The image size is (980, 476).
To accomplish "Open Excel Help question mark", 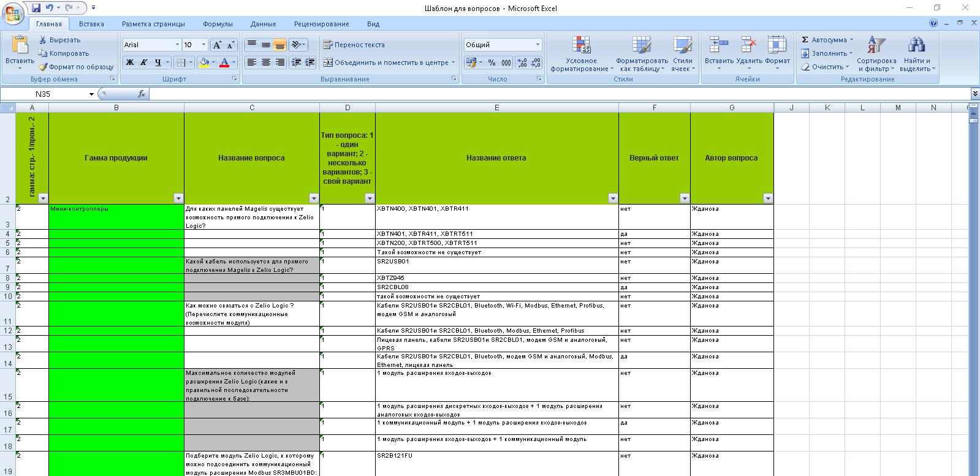I will pos(933,23).
